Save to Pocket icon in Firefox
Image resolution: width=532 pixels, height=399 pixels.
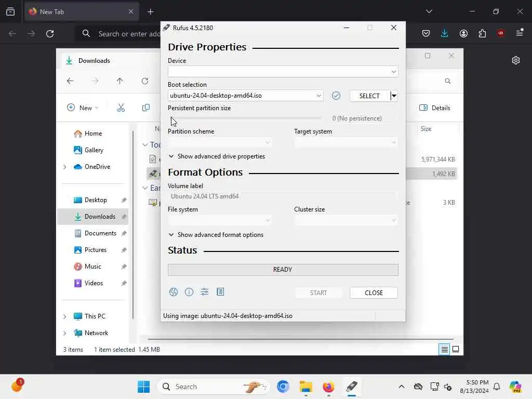point(426,33)
